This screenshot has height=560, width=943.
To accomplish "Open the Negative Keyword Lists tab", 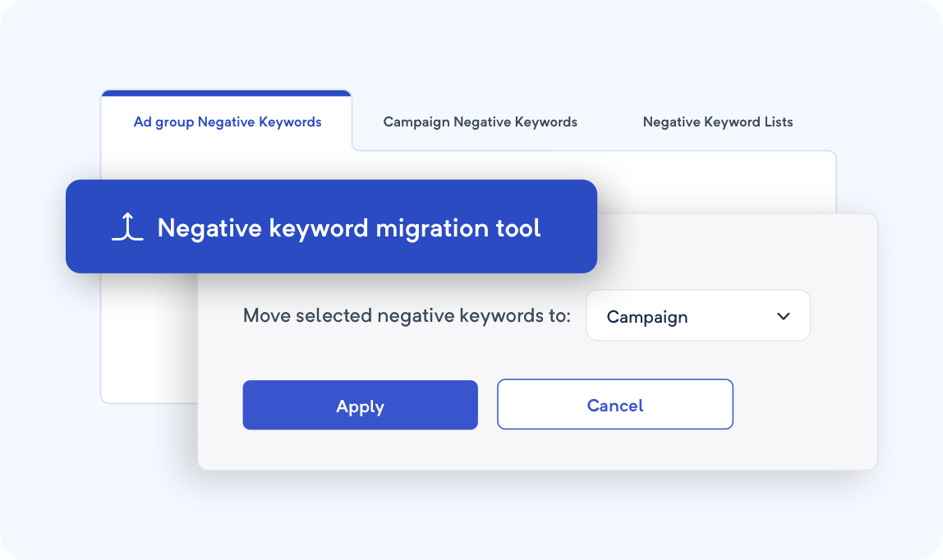I will [x=718, y=122].
